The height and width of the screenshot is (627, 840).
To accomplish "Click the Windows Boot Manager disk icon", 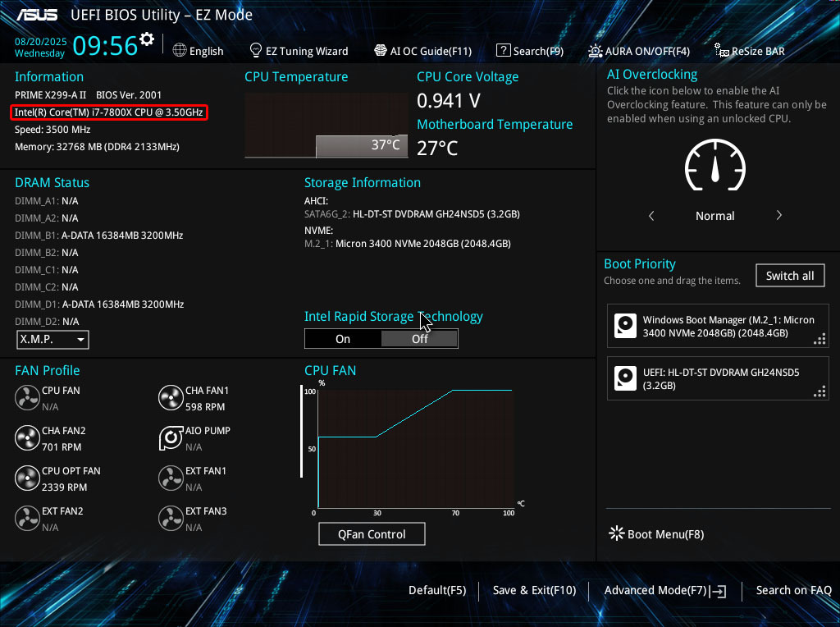I will 625,326.
